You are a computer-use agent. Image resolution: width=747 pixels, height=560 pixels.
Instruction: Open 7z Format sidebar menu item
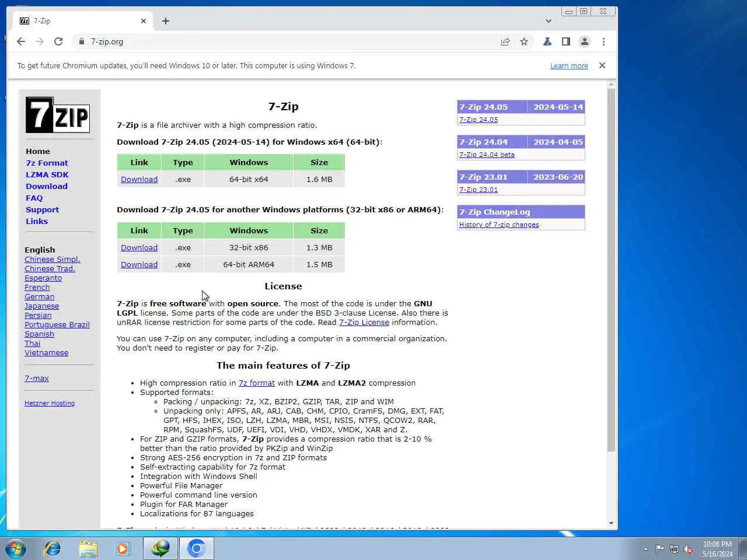[x=47, y=163]
